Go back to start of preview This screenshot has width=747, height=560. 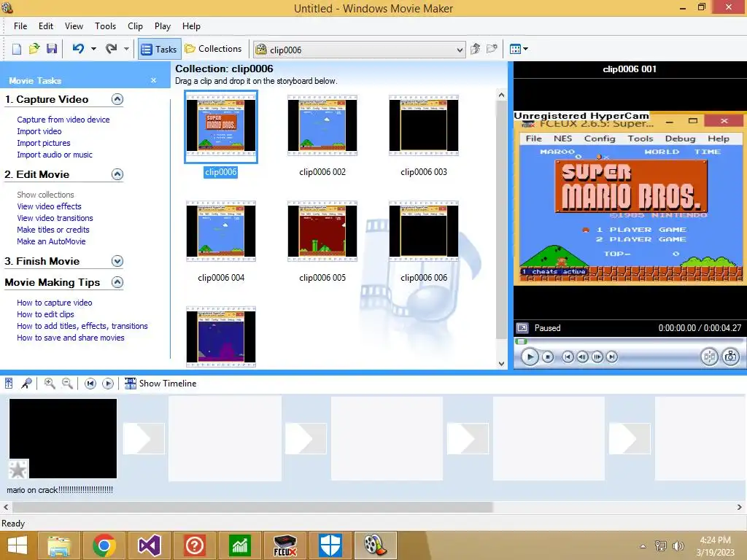[x=568, y=357]
